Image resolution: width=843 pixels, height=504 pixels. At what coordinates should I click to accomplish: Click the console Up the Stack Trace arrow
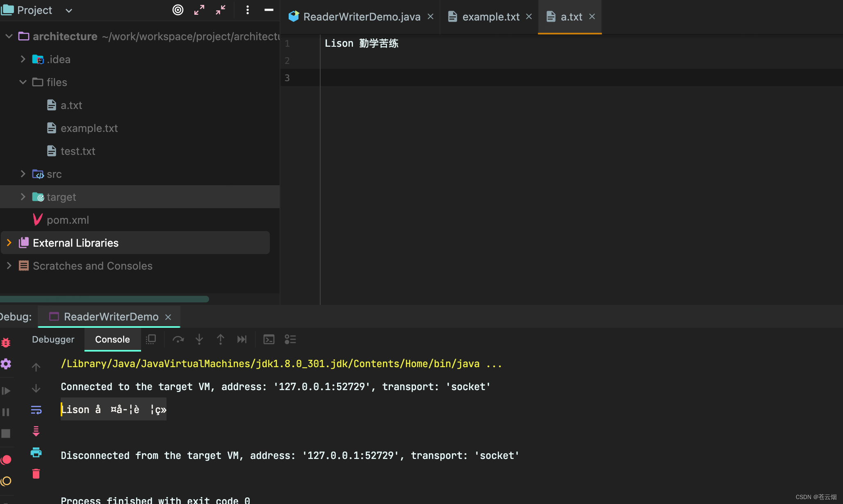click(x=36, y=367)
